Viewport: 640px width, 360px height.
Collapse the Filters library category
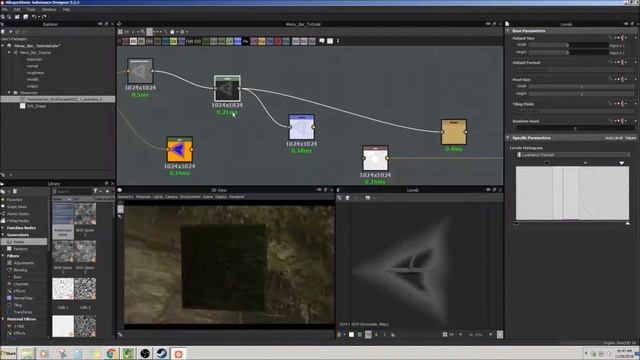click(x=3, y=256)
